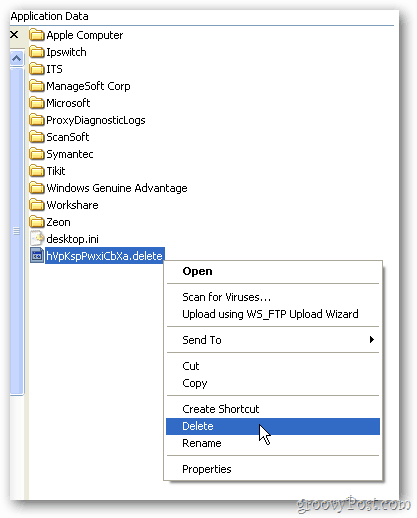Select the Workshare folder name

coord(73,205)
